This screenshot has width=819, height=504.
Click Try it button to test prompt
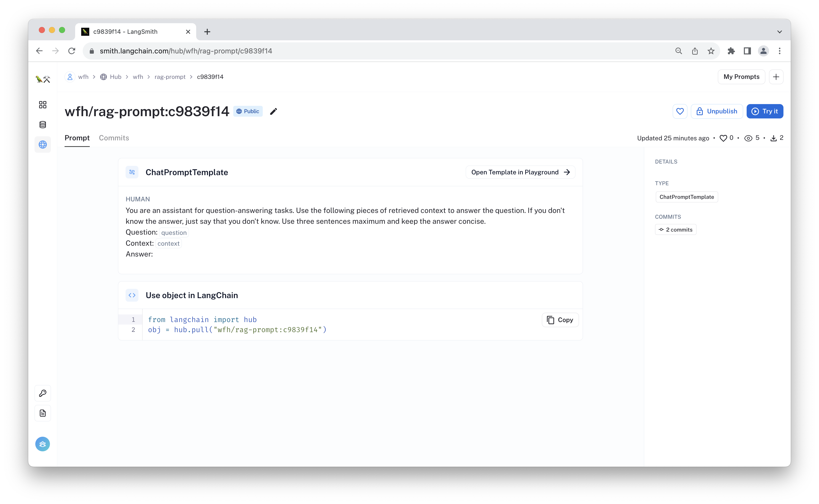pyautogui.click(x=765, y=111)
